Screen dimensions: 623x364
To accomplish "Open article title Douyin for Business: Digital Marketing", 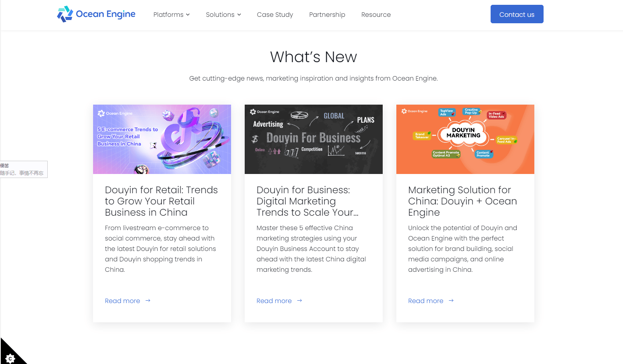I will click(308, 201).
